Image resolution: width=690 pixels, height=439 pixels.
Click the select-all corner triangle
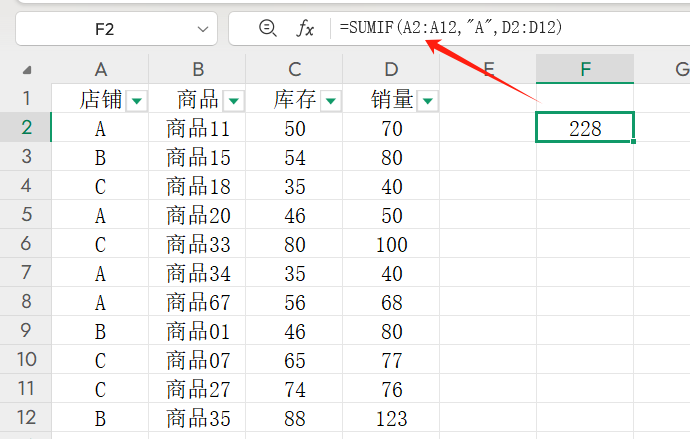click(x=27, y=70)
